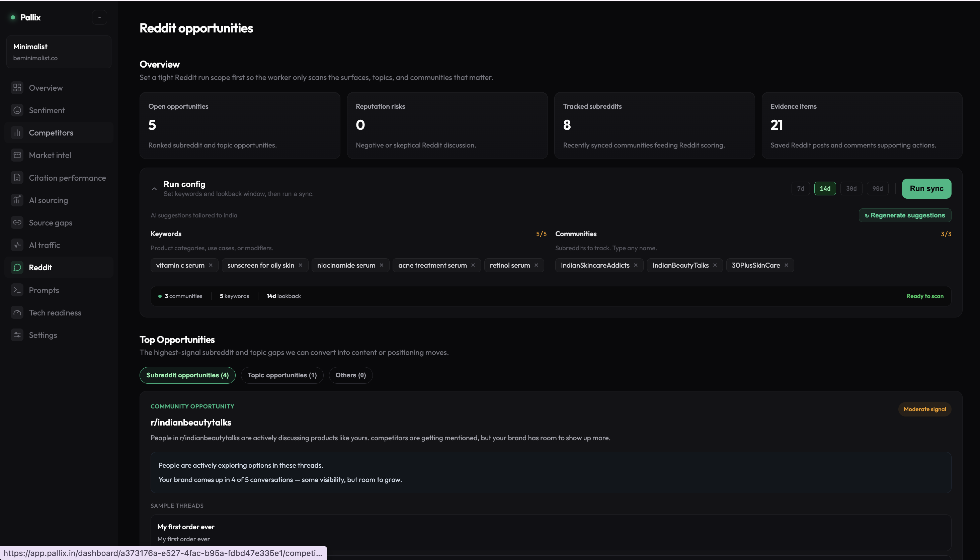Click the AI traffic pulse icon

[17, 245]
